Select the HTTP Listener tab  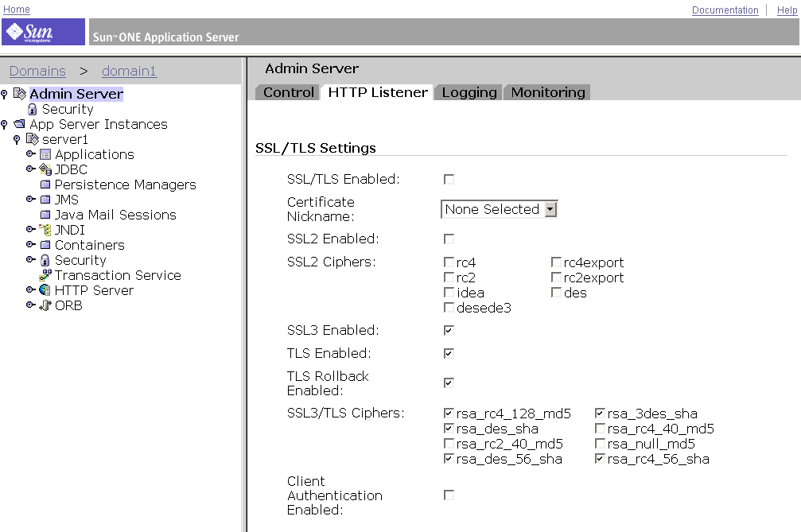pyautogui.click(x=378, y=92)
